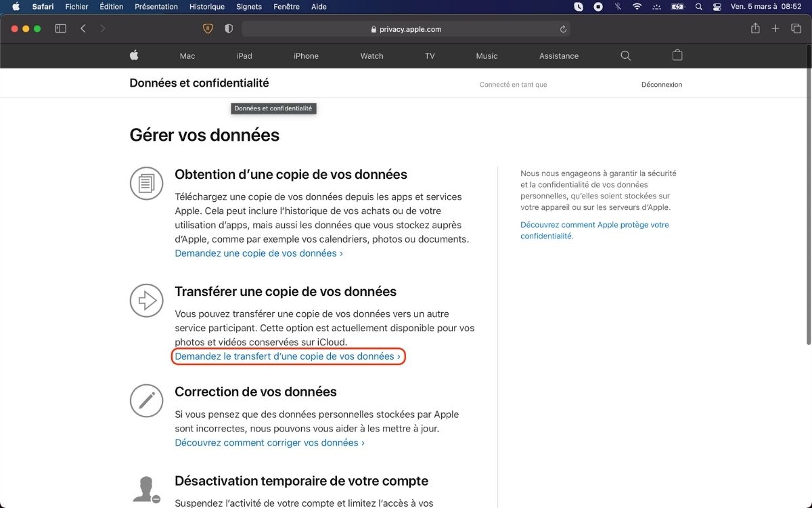
Task: Open the site search magnifier icon
Action: click(x=625, y=56)
